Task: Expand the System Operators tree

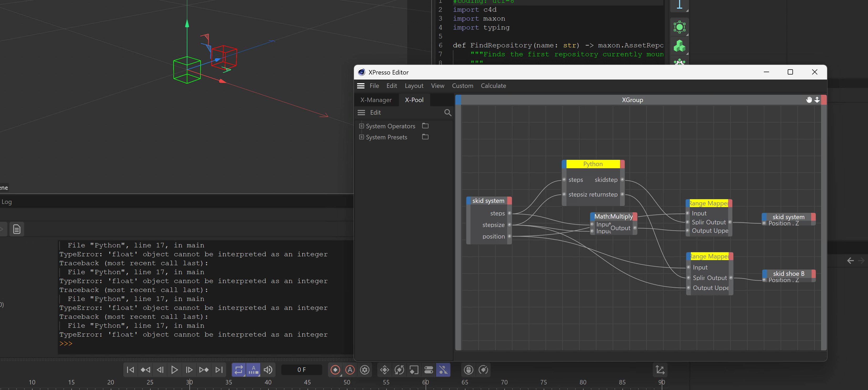Action: pyautogui.click(x=362, y=126)
